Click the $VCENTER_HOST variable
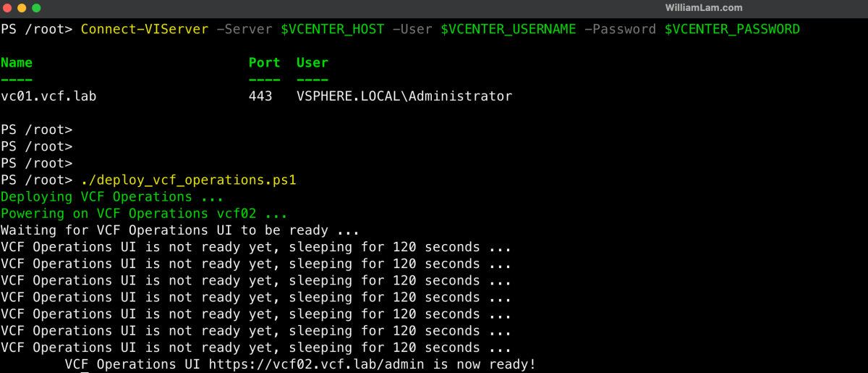 click(x=332, y=29)
